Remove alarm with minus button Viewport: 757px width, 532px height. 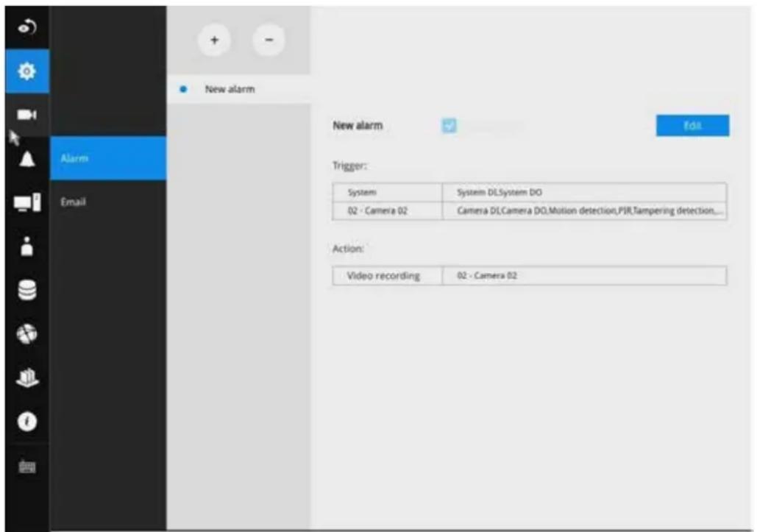(269, 40)
